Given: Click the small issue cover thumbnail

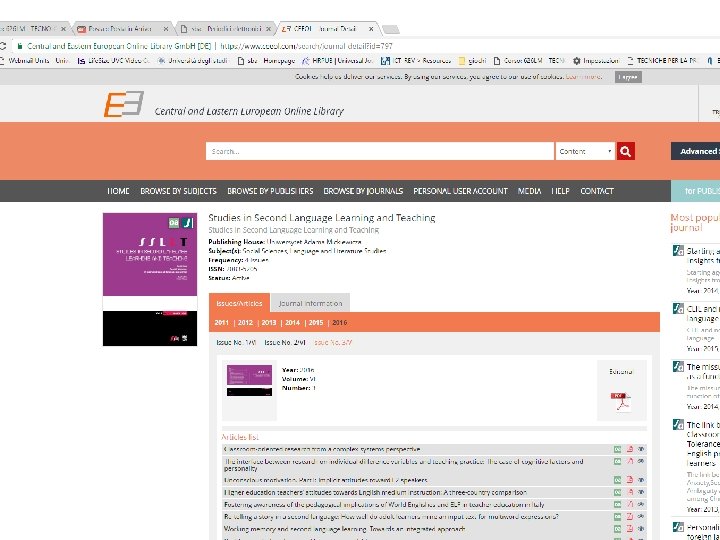Looking at the screenshot, I should tap(249, 380).
